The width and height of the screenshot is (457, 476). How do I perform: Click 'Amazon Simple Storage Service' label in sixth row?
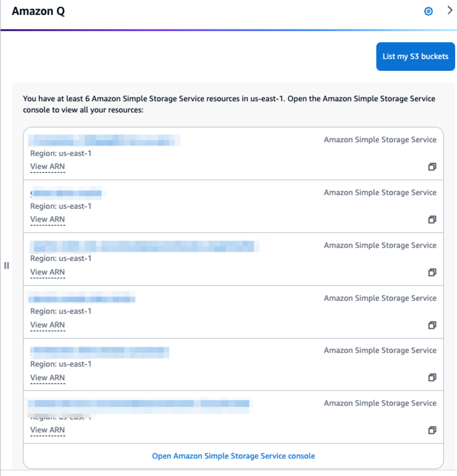tap(380, 403)
